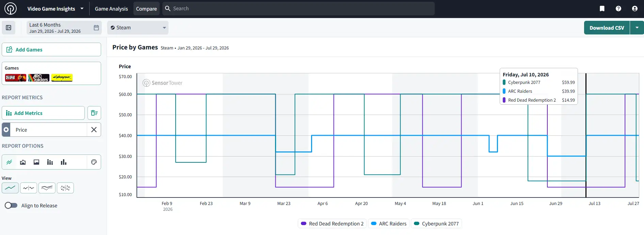Select the Cyberpunk 2077 game thumbnail
This screenshot has width=644, height=235.
click(62, 78)
